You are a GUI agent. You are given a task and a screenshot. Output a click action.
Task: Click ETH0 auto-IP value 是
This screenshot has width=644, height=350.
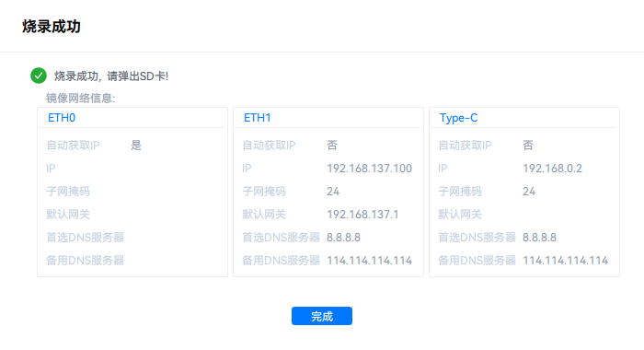tap(136, 146)
